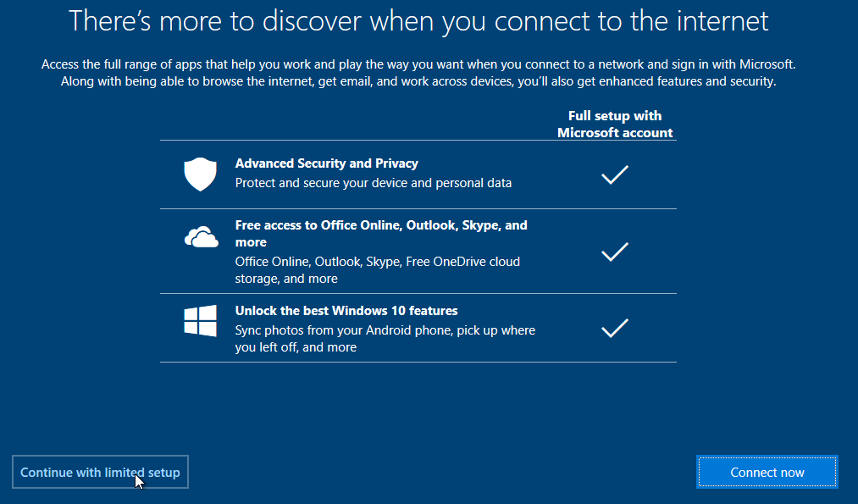Click the "There's more to discover" heading
Image resolution: width=858 pixels, height=504 pixels.
(x=418, y=21)
